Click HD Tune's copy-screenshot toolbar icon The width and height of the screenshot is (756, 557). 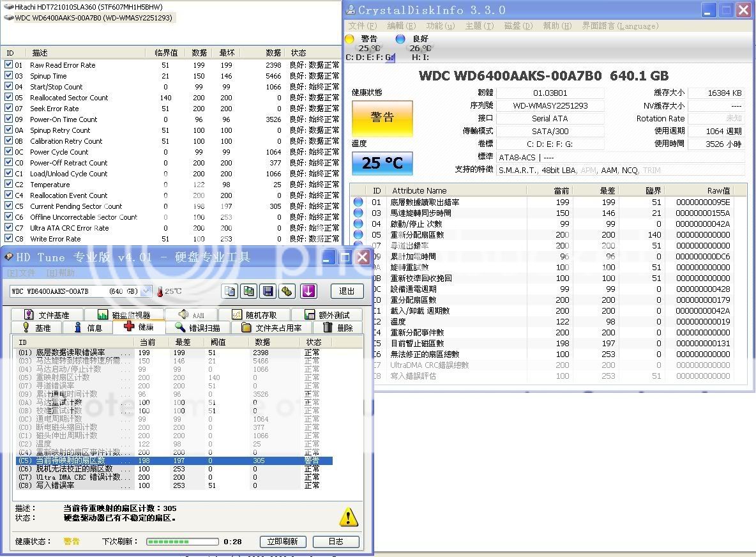click(249, 291)
